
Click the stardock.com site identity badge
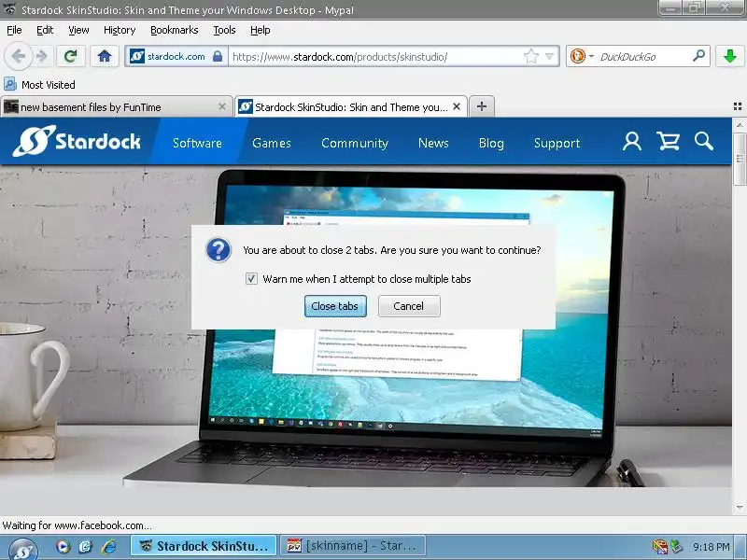tap(176, 57)
